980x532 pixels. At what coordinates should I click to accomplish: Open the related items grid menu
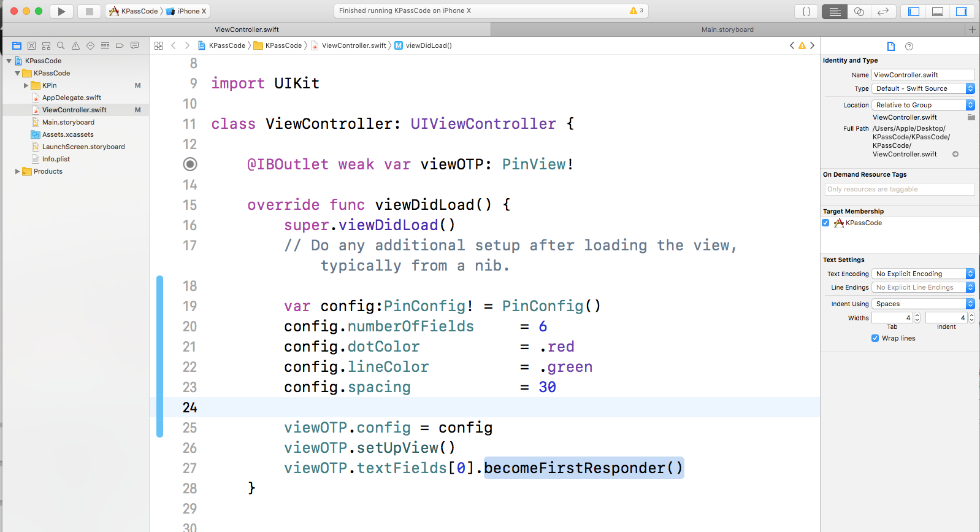pos(158,45)
